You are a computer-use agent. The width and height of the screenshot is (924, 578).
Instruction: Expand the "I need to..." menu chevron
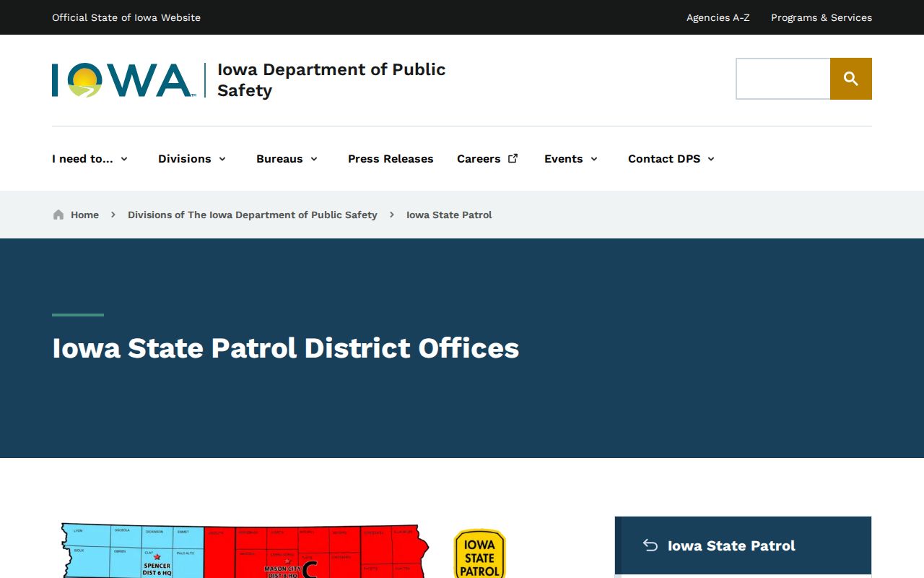[124, 159]
